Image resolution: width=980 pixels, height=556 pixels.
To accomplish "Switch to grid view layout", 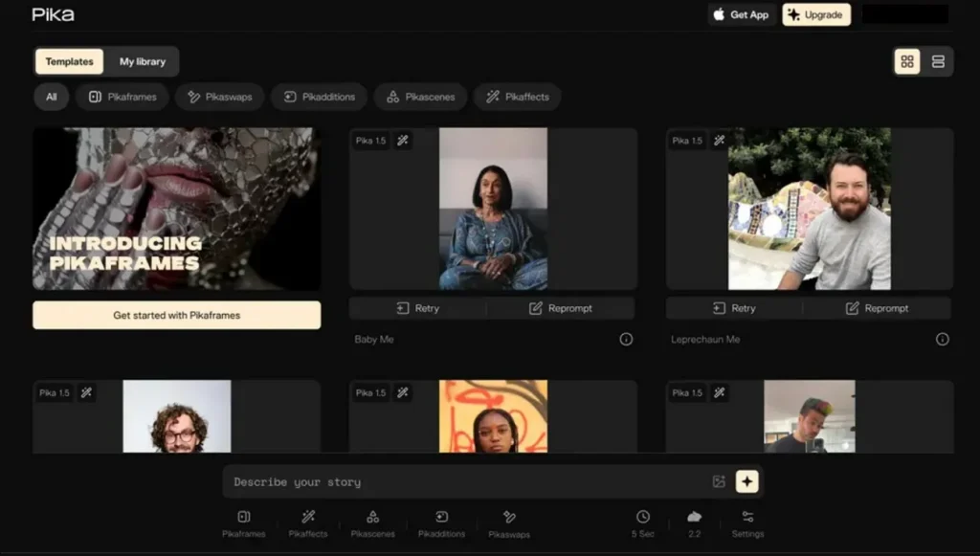I will pyautogui.click(x=907, y=61).
